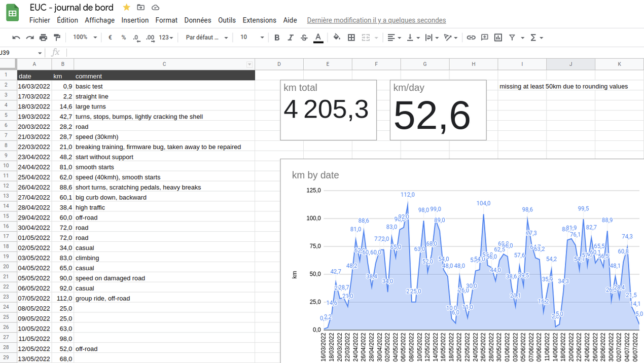Viewport: 644px width, 363px height.
Task: Toggle italic formatting
Action: pos(291,38)
